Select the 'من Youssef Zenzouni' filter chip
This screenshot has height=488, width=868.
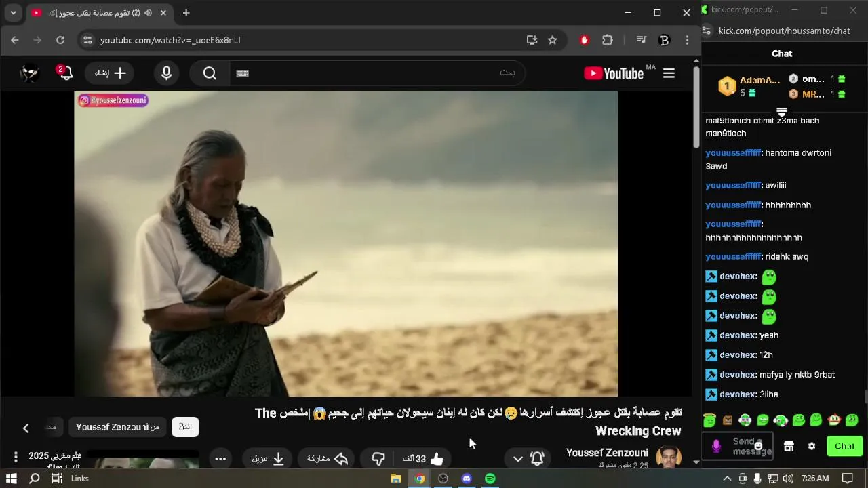[x=117, y=427]
